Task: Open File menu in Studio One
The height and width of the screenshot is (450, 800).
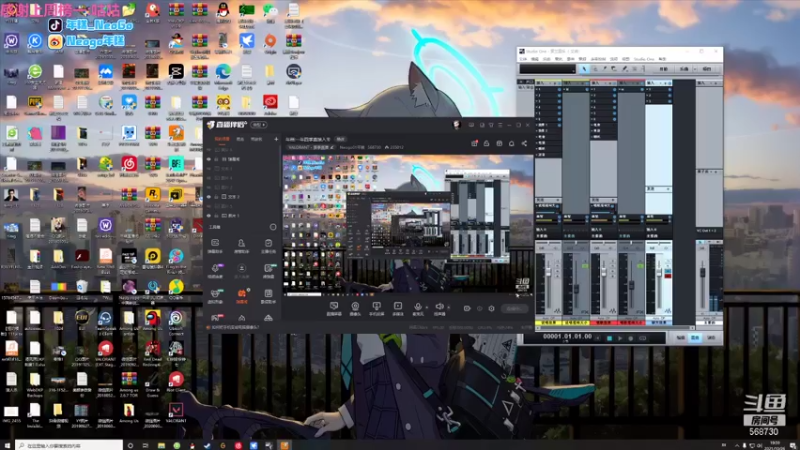Action: (523, 59)
